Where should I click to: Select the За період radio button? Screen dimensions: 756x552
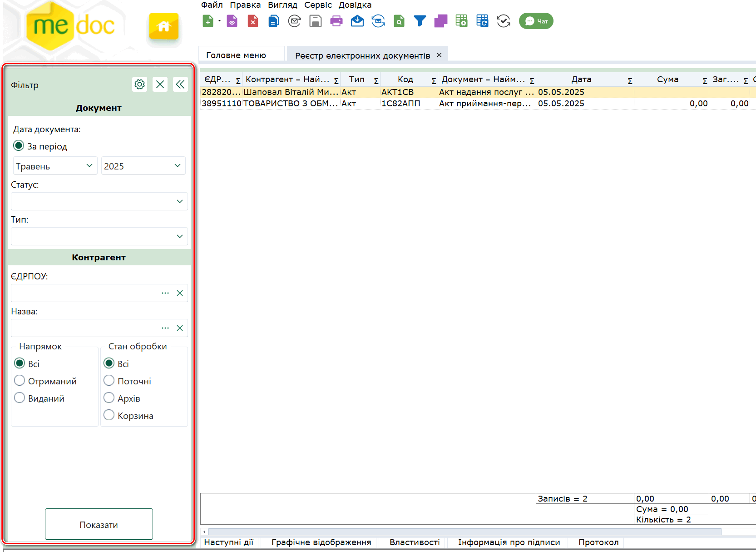pos(19,146)
